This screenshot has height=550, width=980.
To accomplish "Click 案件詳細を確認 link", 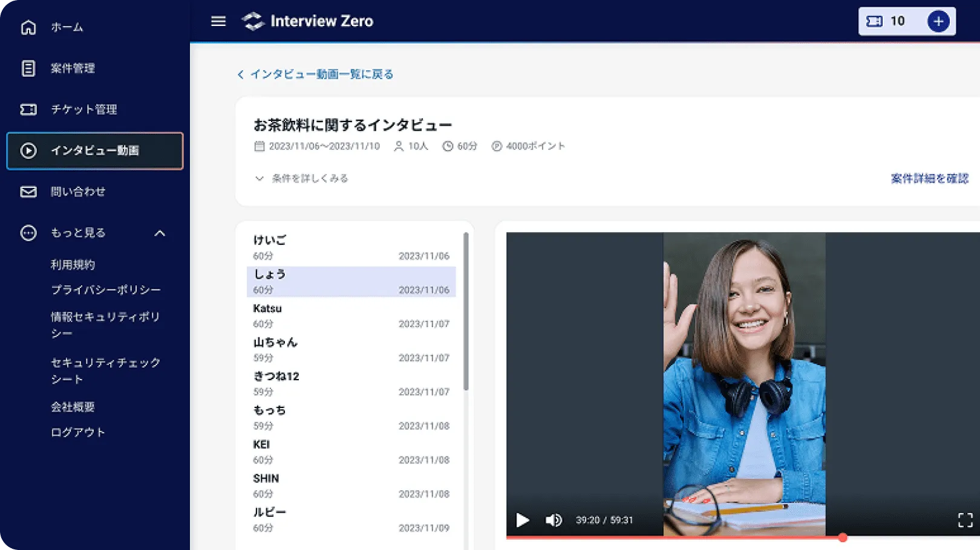I will point(929,178).
